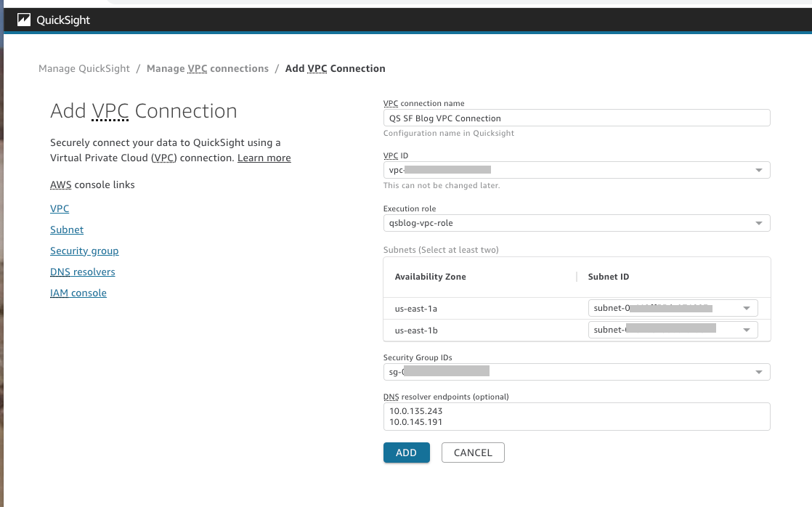Image resolution: width=812 pixels, height=507 pixels.
Task: Open the Learn more link
Action: 264,158
